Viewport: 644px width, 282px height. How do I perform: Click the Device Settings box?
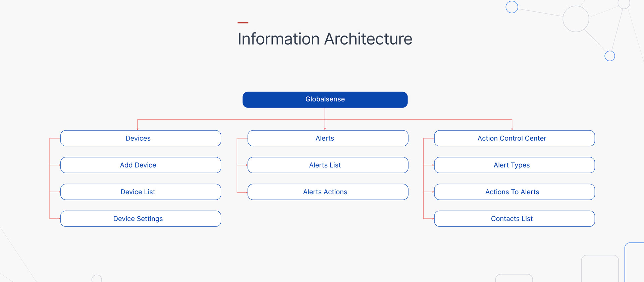coord(141,219)
